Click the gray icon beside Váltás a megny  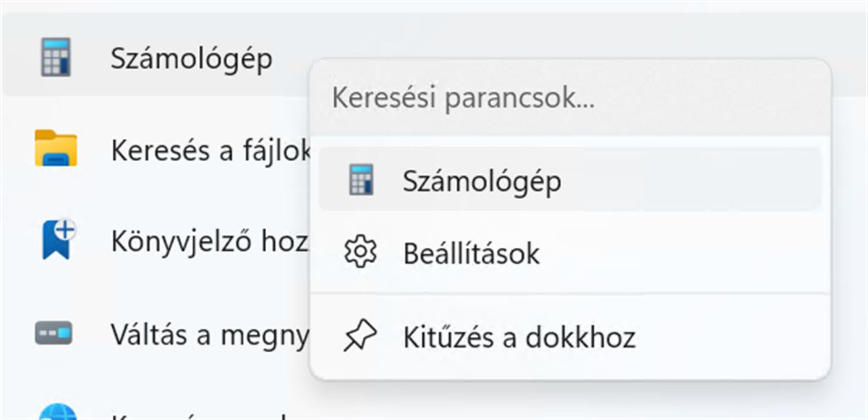[x=54, y=333]
